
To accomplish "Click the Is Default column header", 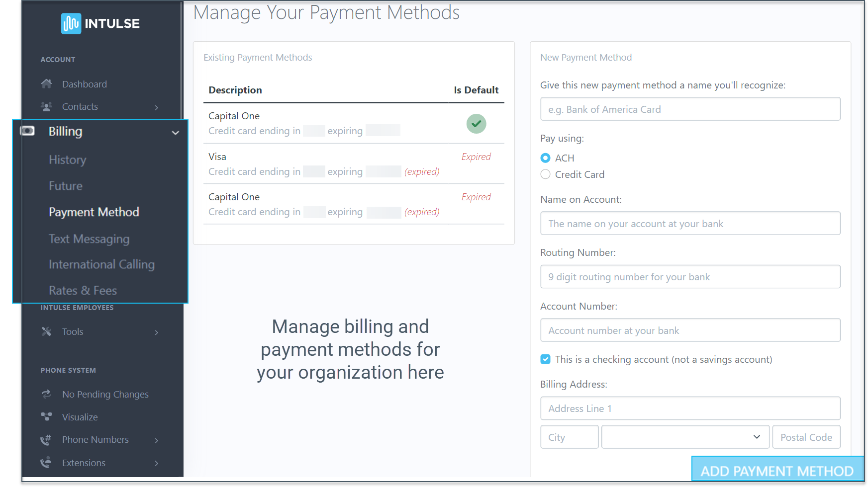I will pos(476,90).
